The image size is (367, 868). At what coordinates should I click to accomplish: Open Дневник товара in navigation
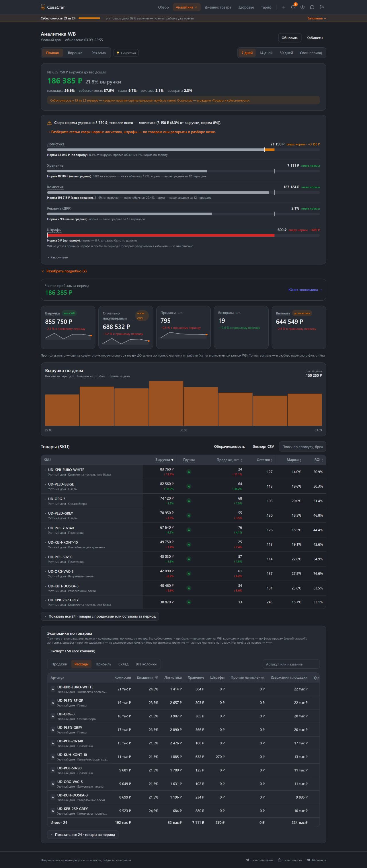[x=218, y=7]
